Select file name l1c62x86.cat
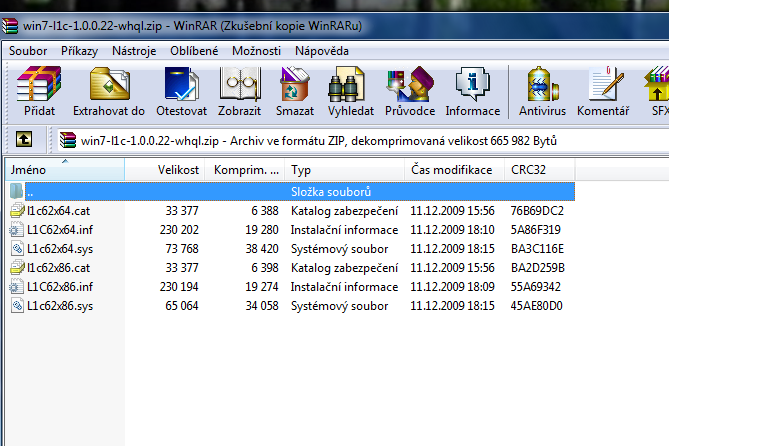 click(x=58, y=268)
